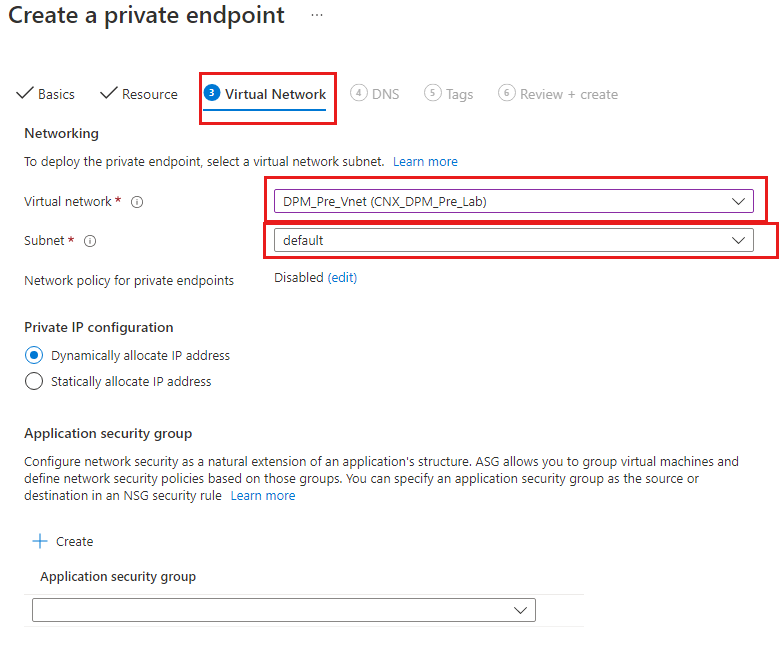Click the step 4 circle icon for DNS

359,93
